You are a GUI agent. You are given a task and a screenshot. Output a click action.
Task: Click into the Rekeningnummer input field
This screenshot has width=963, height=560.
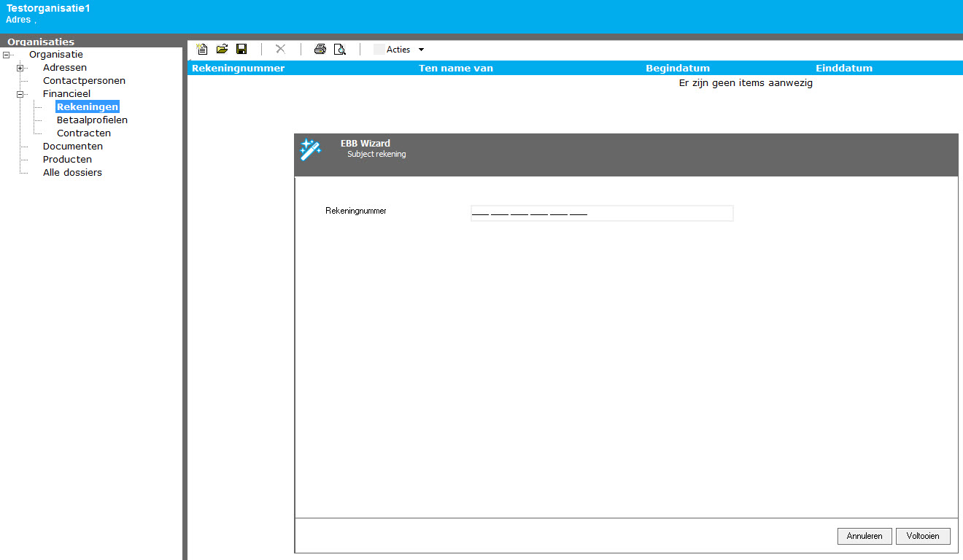[601, 213]
